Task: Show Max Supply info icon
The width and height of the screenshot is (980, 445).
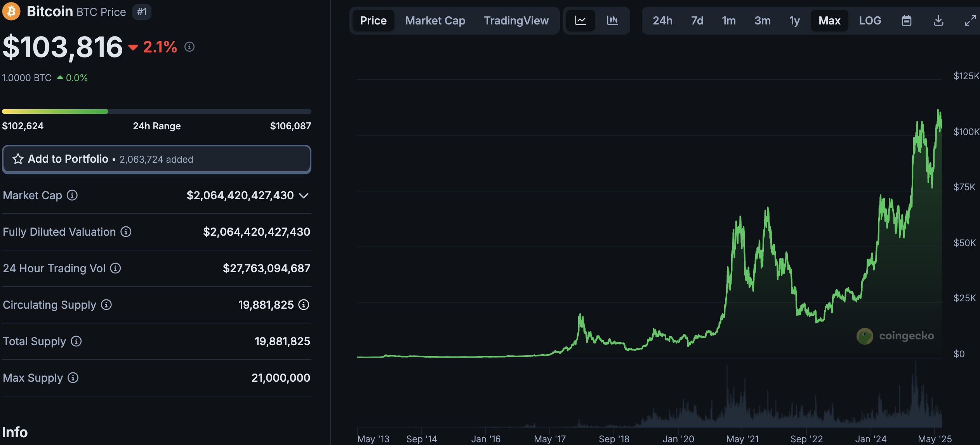Action: 73,377
